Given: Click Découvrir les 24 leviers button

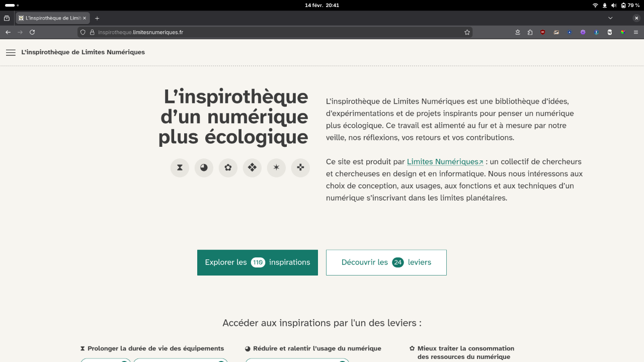Looking at the screenshot, I should point(386,262).
